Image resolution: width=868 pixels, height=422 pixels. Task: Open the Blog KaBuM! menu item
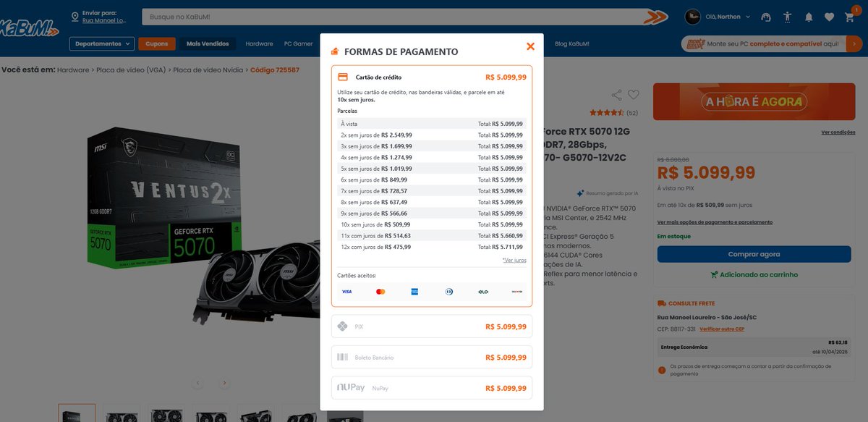(572, 43)
